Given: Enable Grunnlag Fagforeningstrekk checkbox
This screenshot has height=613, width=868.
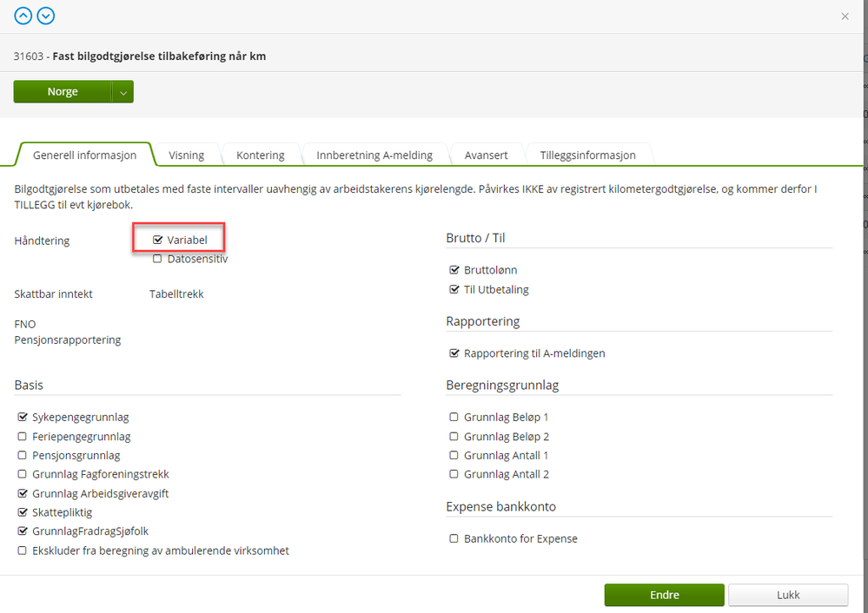Looking at the screenshot, I should click(x=22, y=474).
